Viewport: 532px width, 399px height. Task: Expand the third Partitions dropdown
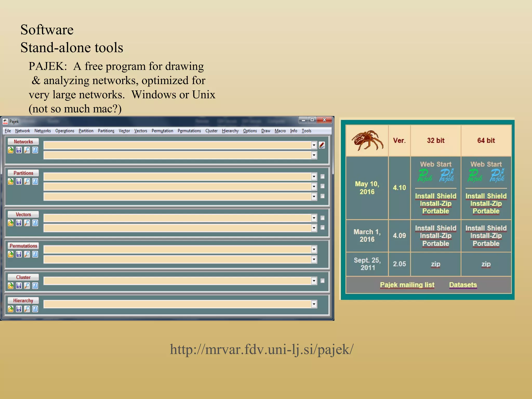tap(314, 196)
